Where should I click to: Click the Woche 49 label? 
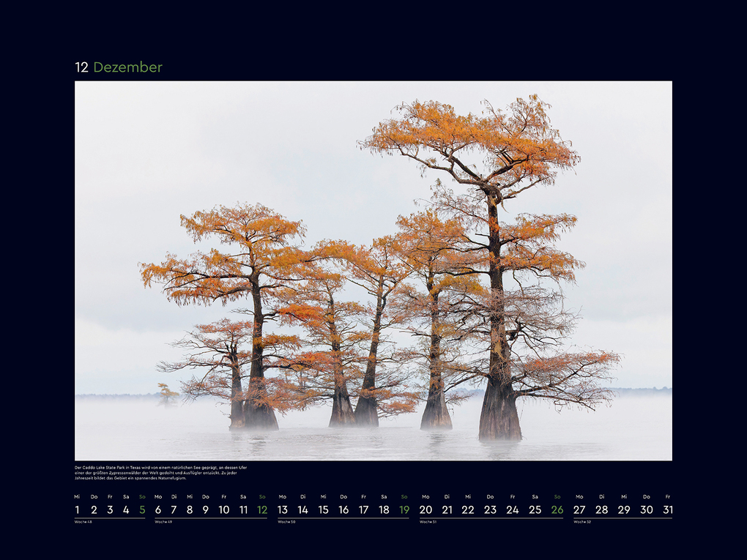(166, 523)
